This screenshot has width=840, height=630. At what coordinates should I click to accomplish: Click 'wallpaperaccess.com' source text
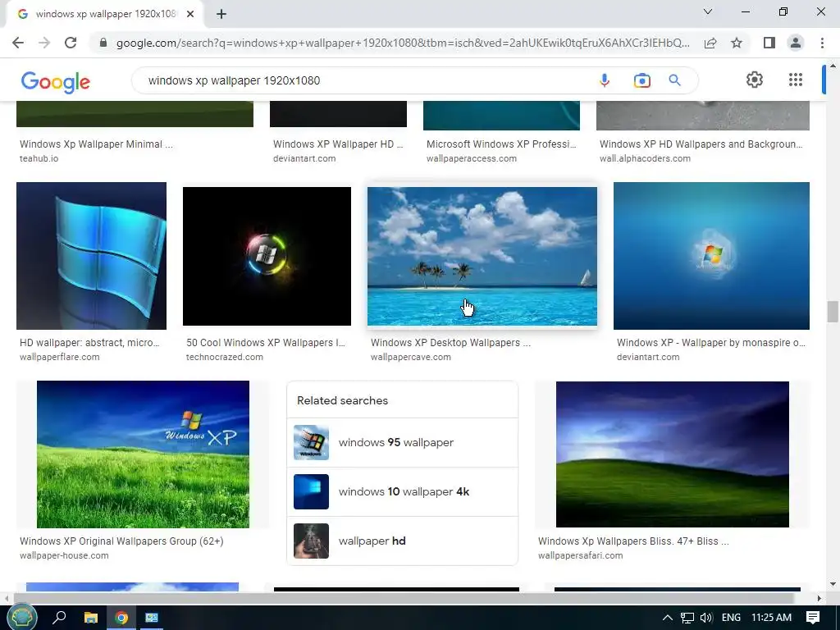click(x=472, y=158)
